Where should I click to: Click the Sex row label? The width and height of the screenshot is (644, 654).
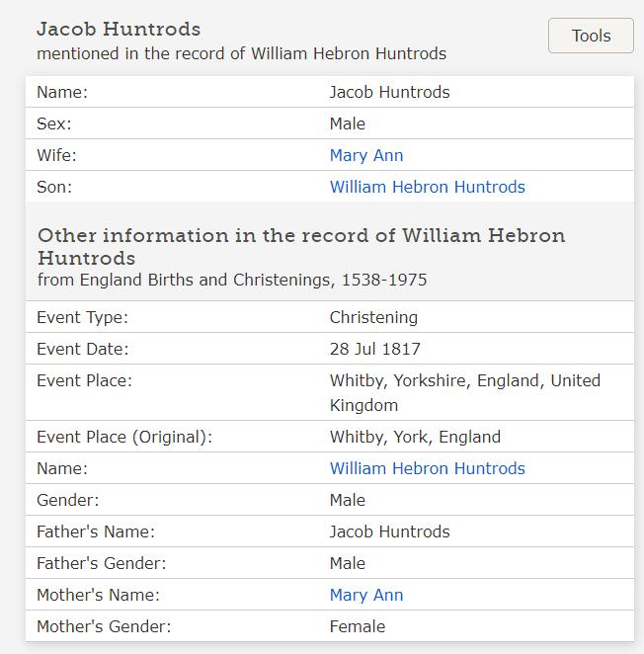click(x=54, y=123)
